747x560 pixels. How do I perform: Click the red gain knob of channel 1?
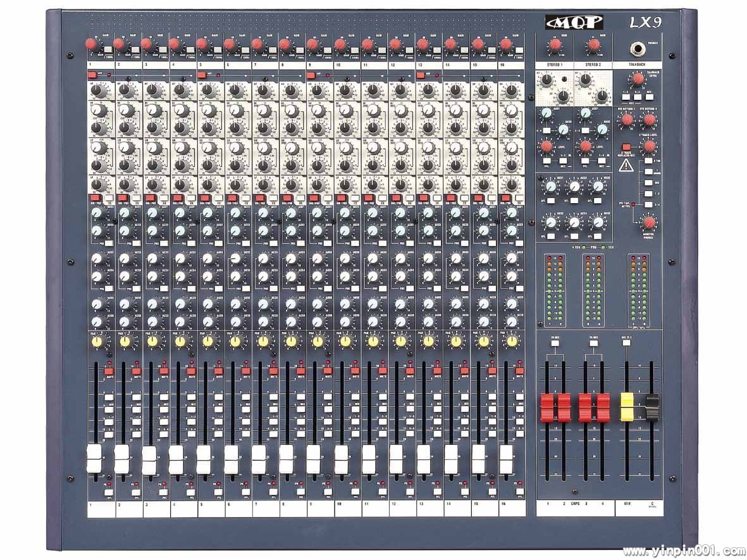tap(90, 44)
